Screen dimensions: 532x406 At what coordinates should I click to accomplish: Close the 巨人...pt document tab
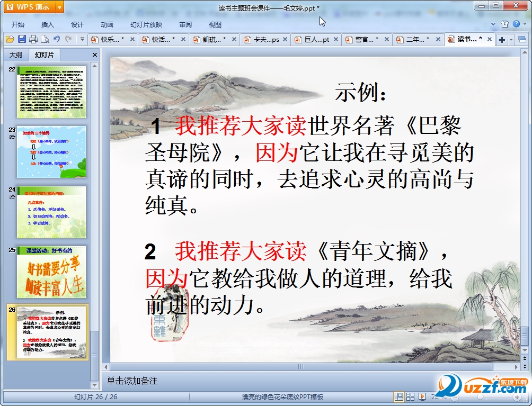(336, 39)
